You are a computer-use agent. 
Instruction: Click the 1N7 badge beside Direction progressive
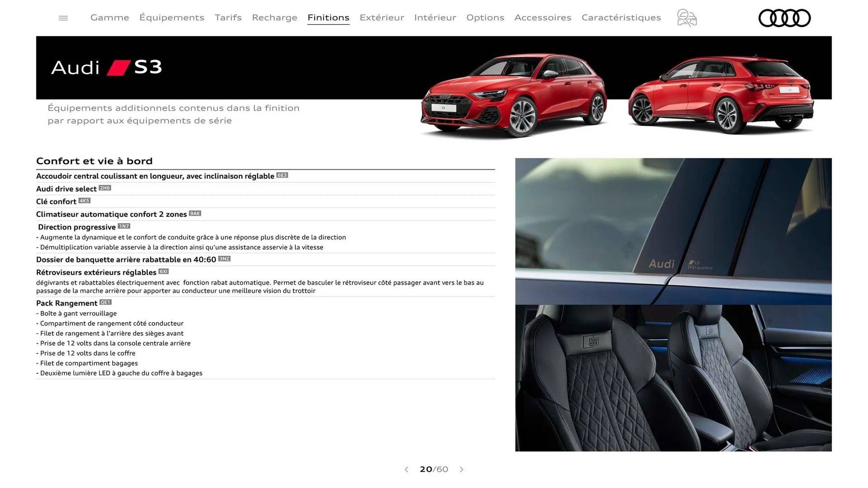point(124,226)
